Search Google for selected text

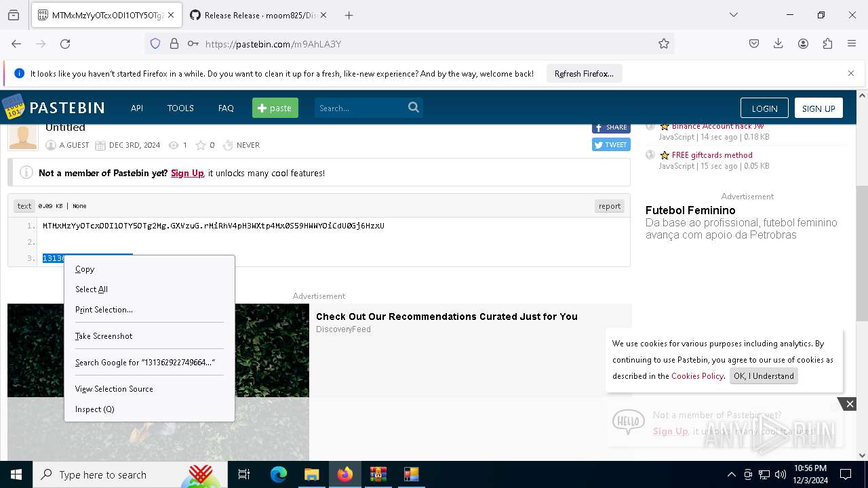pyautogui.click(x=149, y=363)
